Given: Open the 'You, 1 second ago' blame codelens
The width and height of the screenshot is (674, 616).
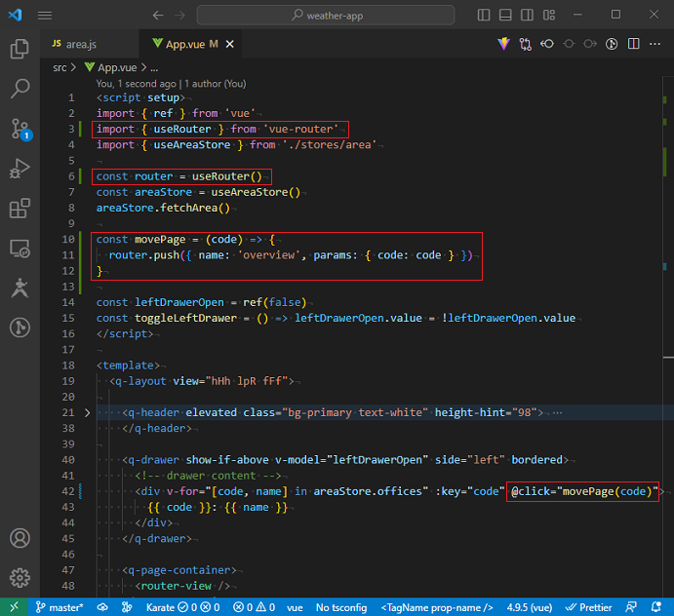Looking at the screenshot, I should point(171,84).
